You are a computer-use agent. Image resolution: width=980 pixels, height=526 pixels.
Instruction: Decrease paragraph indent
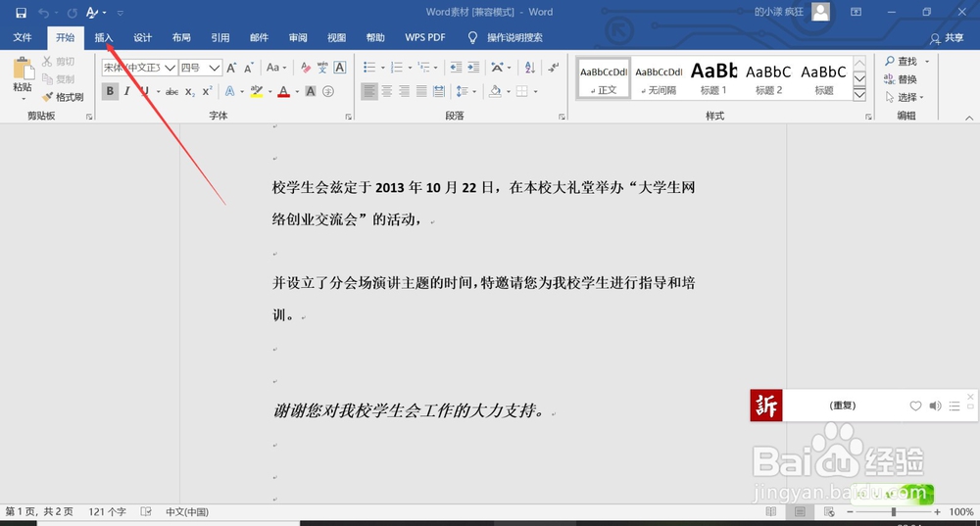457,68
